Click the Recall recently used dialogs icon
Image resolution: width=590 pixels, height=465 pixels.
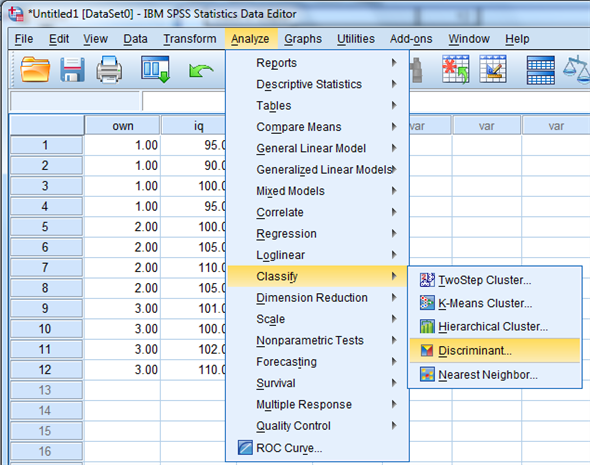coord(155,69)
